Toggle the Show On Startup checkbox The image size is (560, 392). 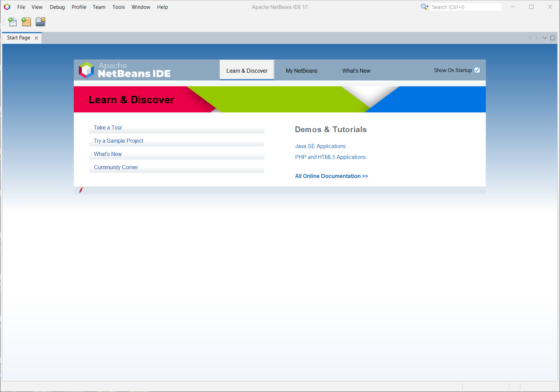tap(477, 70)
